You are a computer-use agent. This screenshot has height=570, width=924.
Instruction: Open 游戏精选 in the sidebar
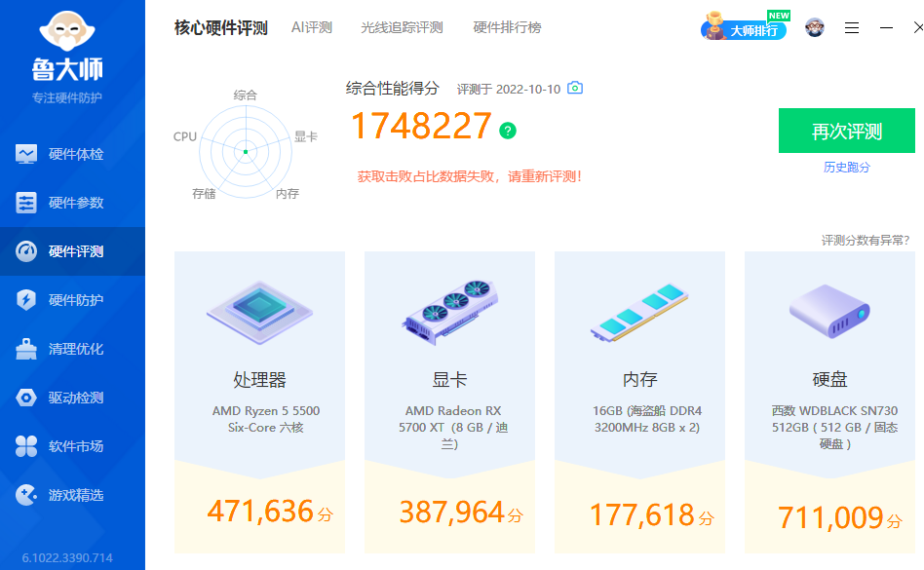click(73, 495)
